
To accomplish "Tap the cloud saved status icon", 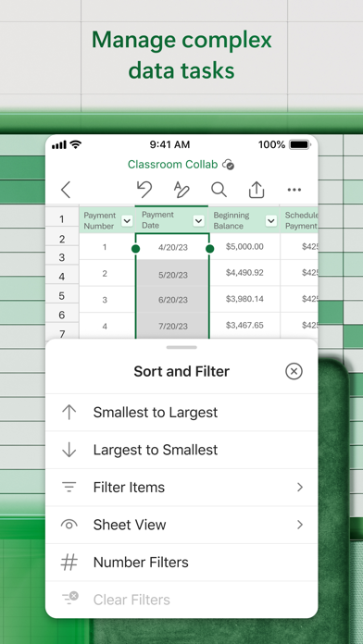I will pyautogui.click(x=228, y=165).
